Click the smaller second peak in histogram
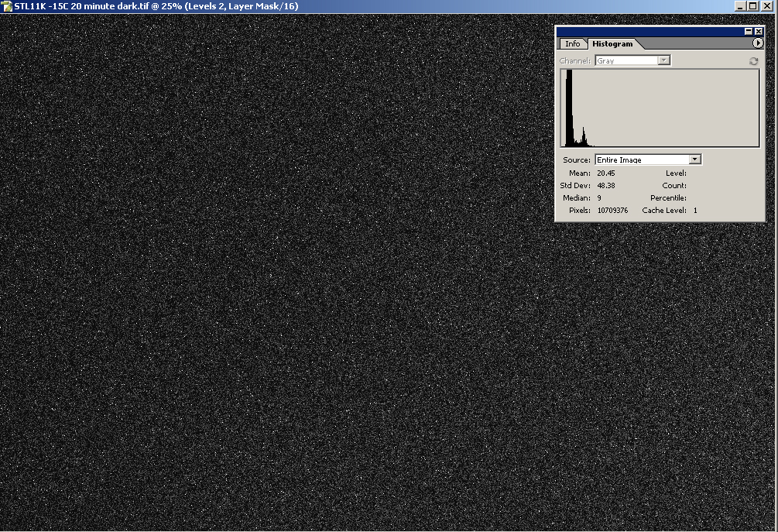 coord(584,137)
